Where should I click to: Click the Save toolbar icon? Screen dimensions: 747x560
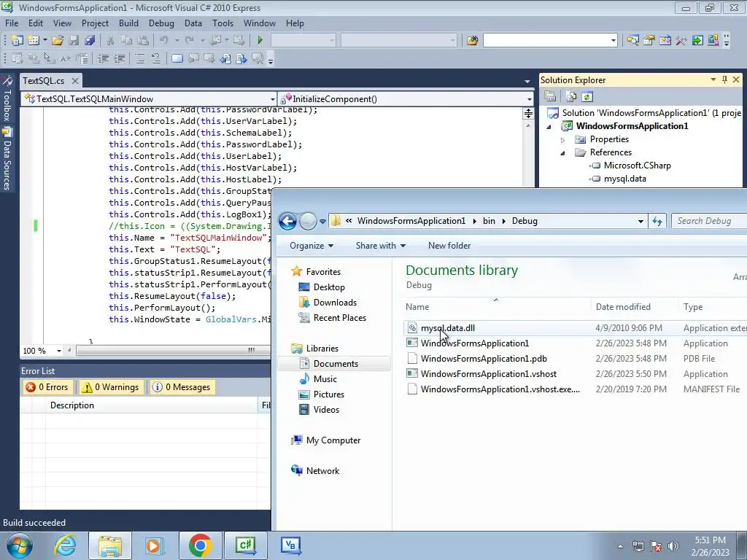point(74,41)
